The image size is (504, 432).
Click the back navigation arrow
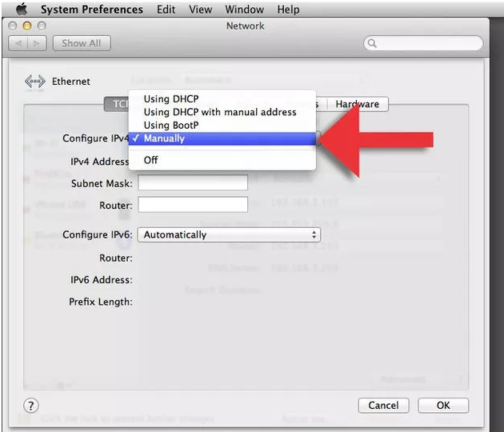click(x=18, y=43)
